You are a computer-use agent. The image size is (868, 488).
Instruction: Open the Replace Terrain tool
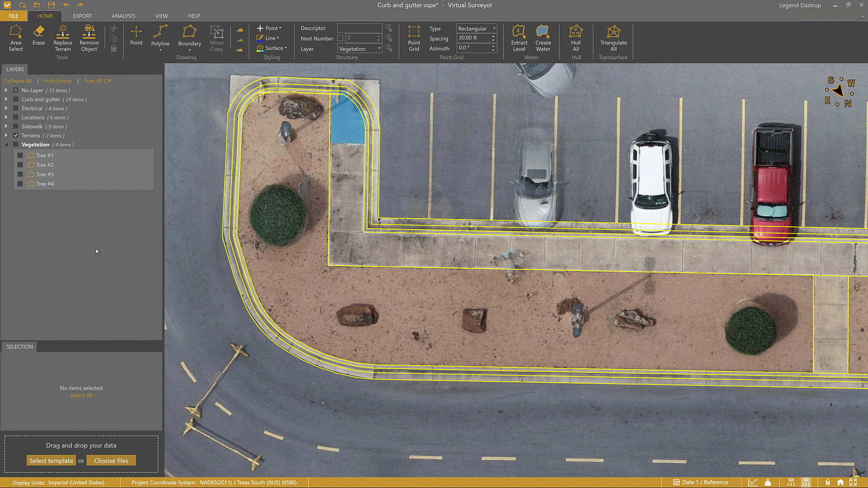[62, 38]
